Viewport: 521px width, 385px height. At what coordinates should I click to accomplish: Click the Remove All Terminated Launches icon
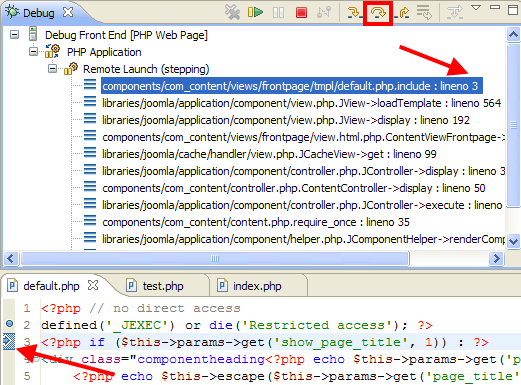coord(232,12)
